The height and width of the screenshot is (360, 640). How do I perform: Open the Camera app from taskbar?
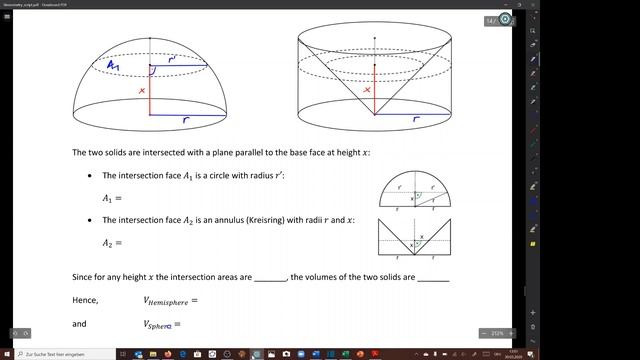286,354
